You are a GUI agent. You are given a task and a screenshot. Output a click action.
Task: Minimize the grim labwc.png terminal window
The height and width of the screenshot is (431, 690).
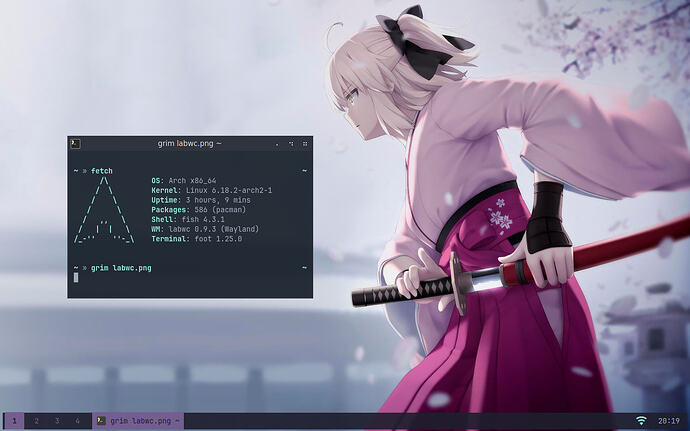[277, 144]
